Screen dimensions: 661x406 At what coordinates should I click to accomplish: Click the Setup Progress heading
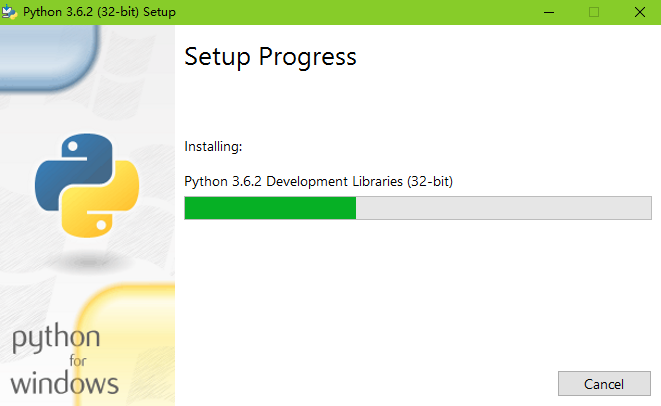[270, 57]
